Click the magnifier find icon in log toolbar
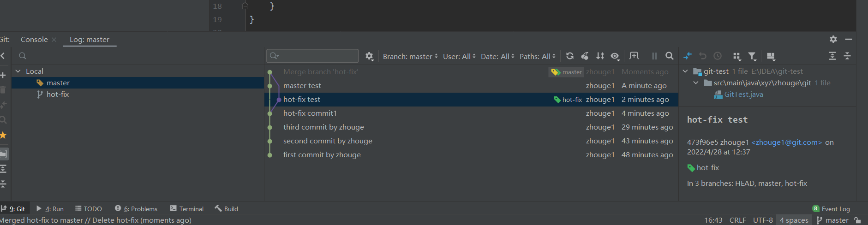Screen dimensions: 868x225 (x=669, y=56)
